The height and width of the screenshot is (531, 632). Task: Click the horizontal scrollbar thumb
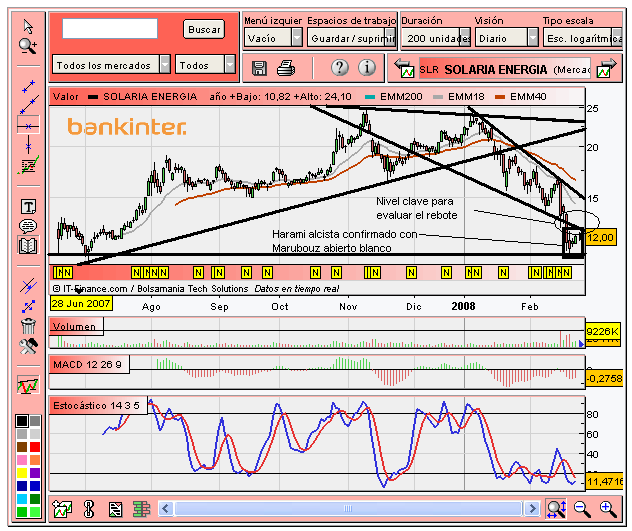tap(348, 508)
